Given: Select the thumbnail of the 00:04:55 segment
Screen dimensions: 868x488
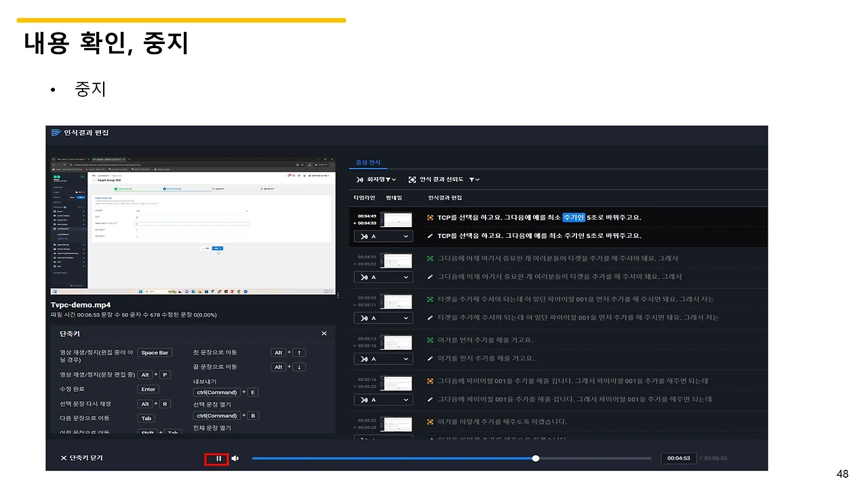Looking at the screenshot, I should (397, 260).
